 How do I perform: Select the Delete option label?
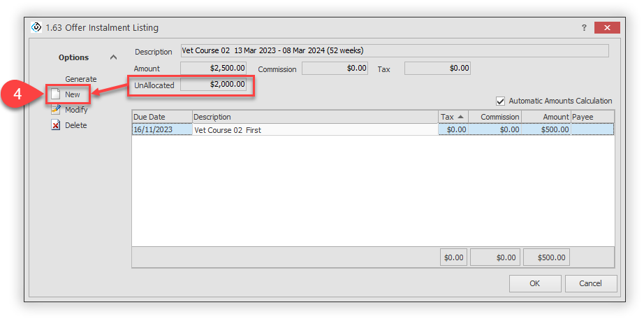click(76, 125)
